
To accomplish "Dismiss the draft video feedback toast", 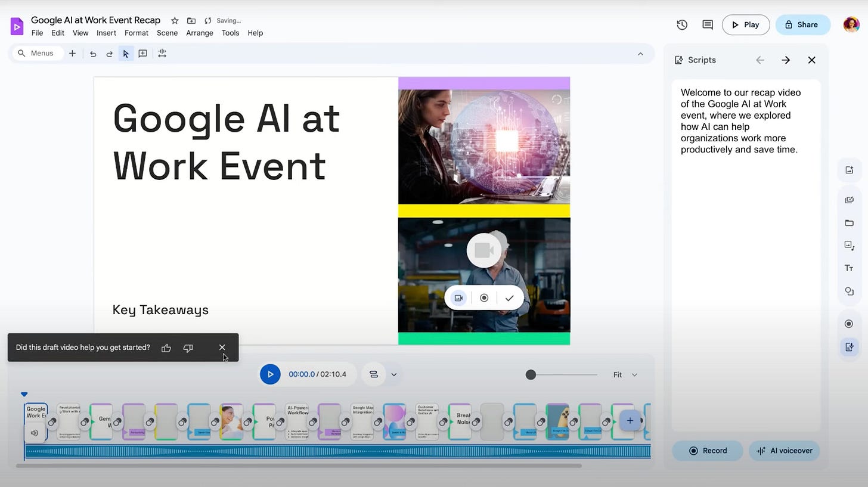I will click(222, 348).
